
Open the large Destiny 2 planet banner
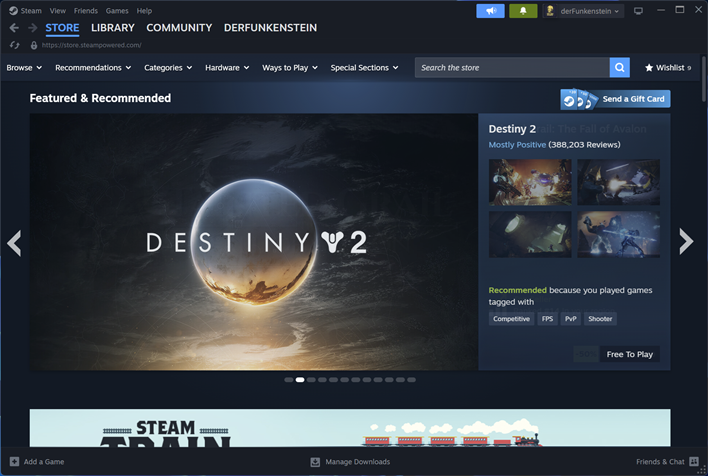click(x=254, y=242)
